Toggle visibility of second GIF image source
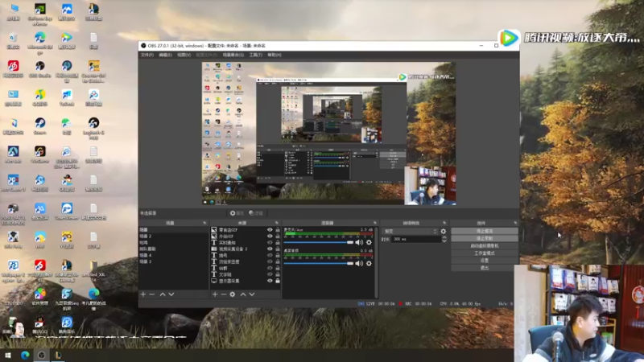The width and height of the screenshot is (644, 362). (x=270, y=237)
